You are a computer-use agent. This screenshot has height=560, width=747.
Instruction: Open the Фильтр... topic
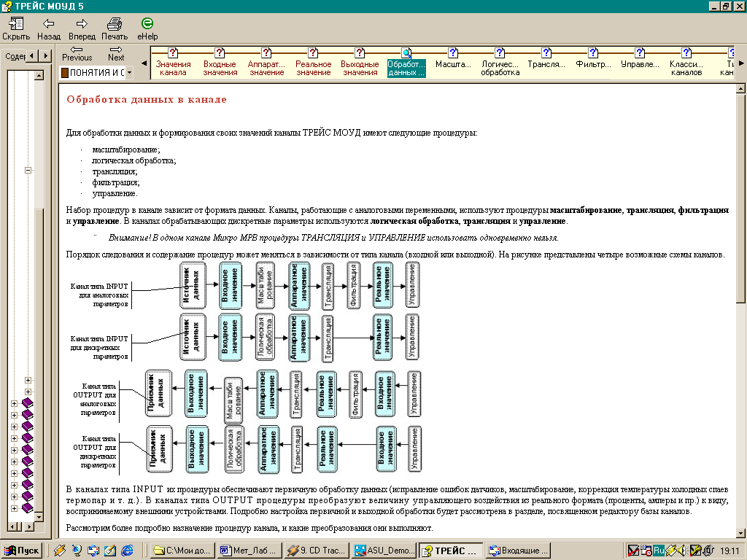[593, 58]
